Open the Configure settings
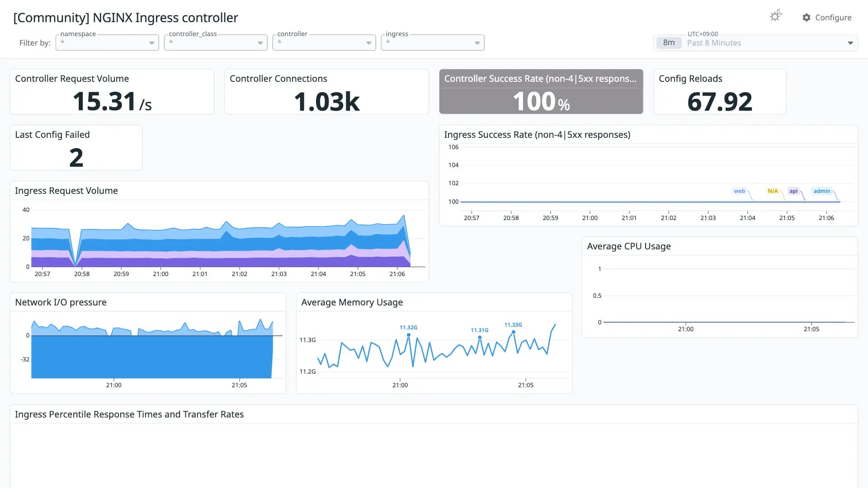Viewport: 868px width, 488px height. [x=827, y=18]
